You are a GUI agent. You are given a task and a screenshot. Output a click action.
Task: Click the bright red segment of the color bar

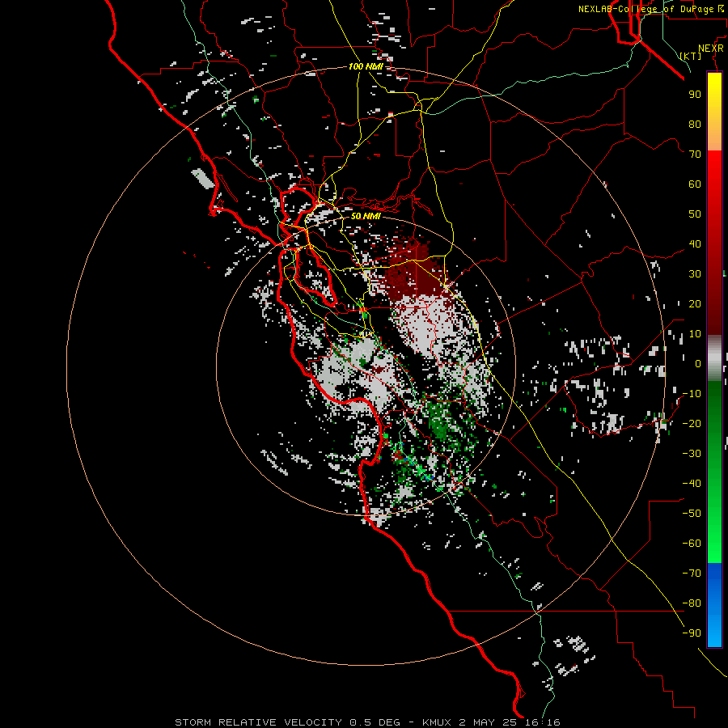click(714, 170)
